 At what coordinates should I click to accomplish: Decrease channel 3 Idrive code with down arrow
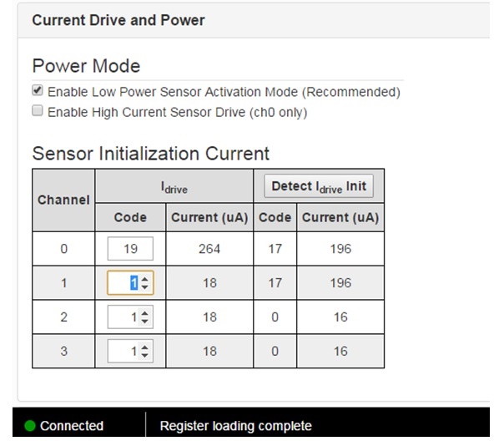145,356
